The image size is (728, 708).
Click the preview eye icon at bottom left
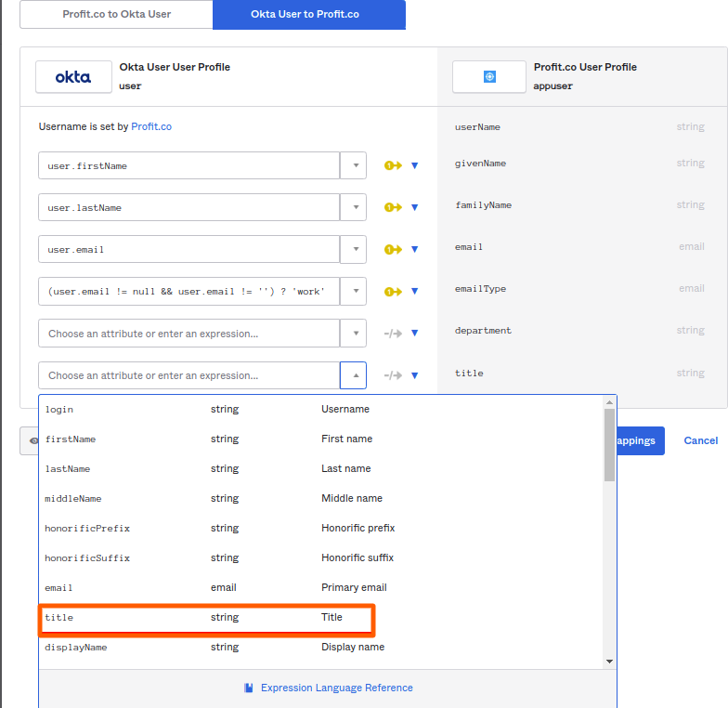pos(33,441)
